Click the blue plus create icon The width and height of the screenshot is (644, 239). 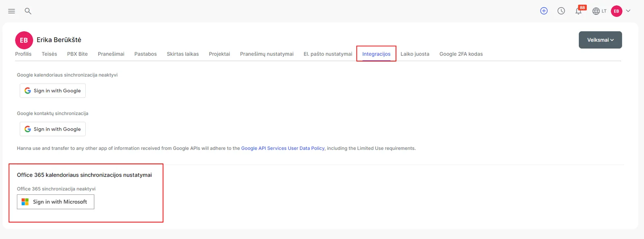(544, 11)
